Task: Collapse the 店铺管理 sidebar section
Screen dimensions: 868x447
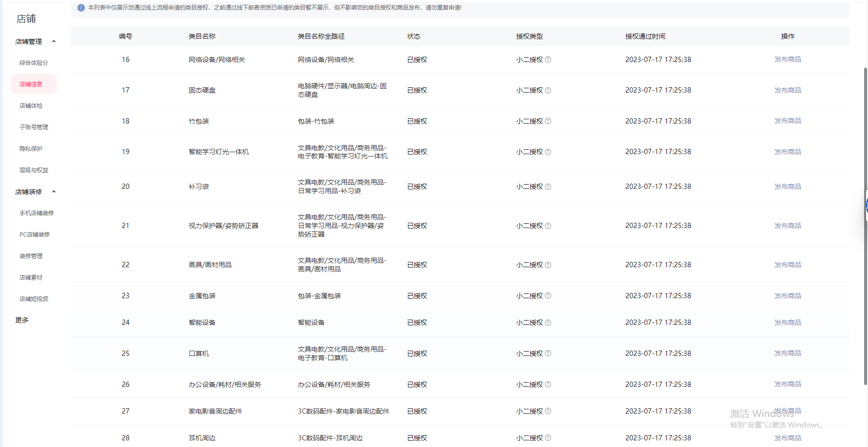Action: pyautogui.click(x=54, y=42)
